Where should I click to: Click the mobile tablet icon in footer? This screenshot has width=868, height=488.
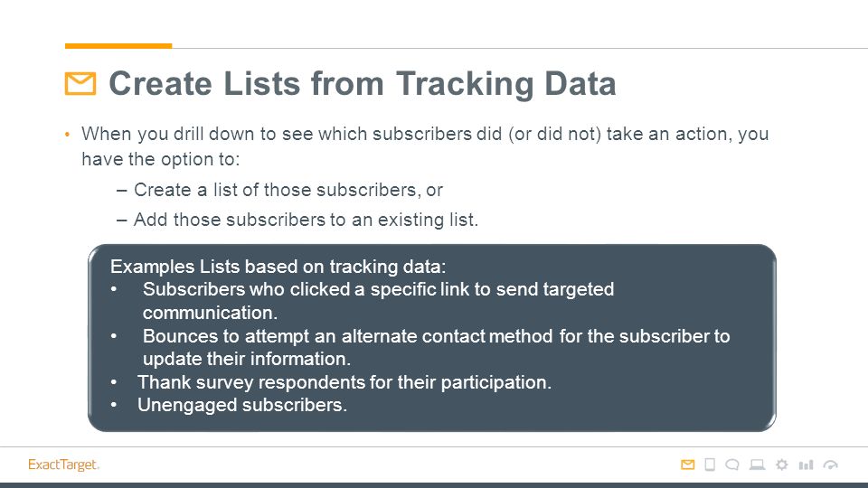pos(710,465)
